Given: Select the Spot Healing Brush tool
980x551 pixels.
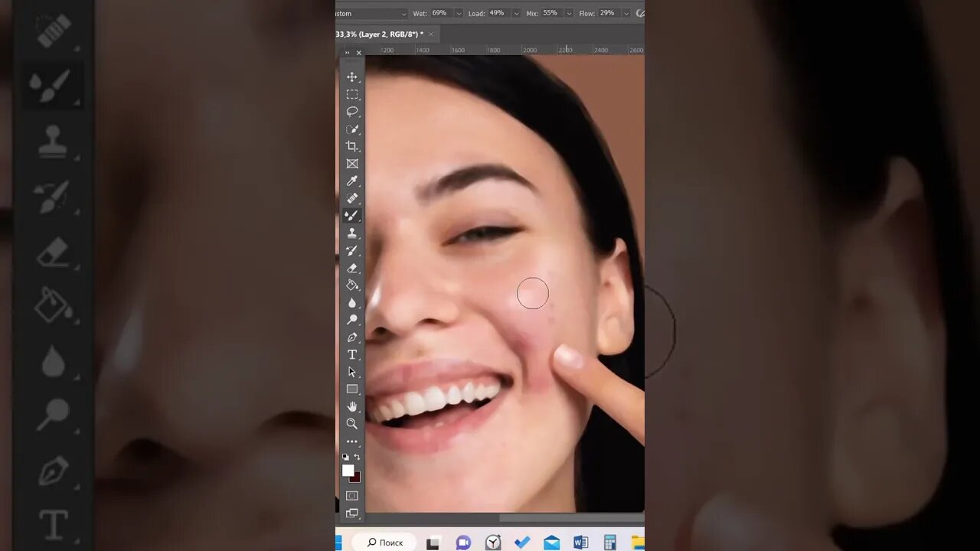Looking at the screenshot, I should pyautogui.click(x=352, y=198).
